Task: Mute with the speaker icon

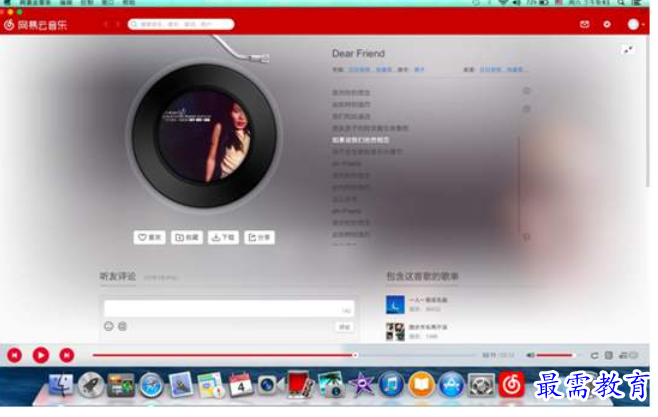Action: click(530, 355)
